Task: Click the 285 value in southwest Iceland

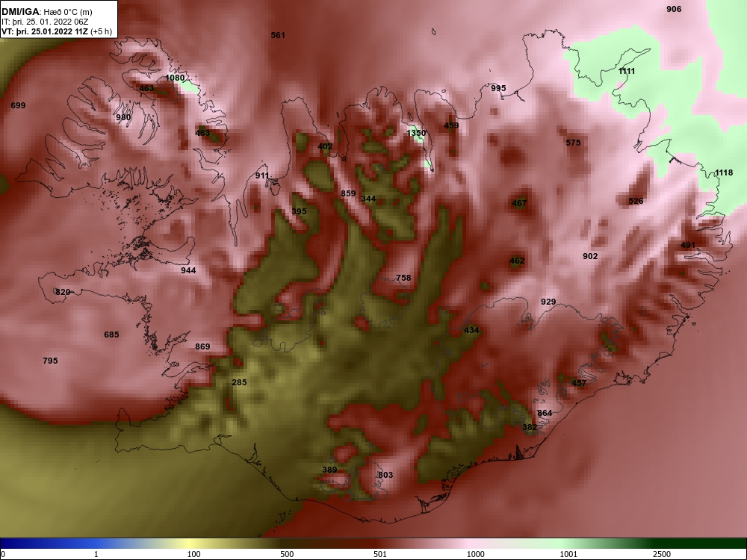Action: click(x=239, y=383)
